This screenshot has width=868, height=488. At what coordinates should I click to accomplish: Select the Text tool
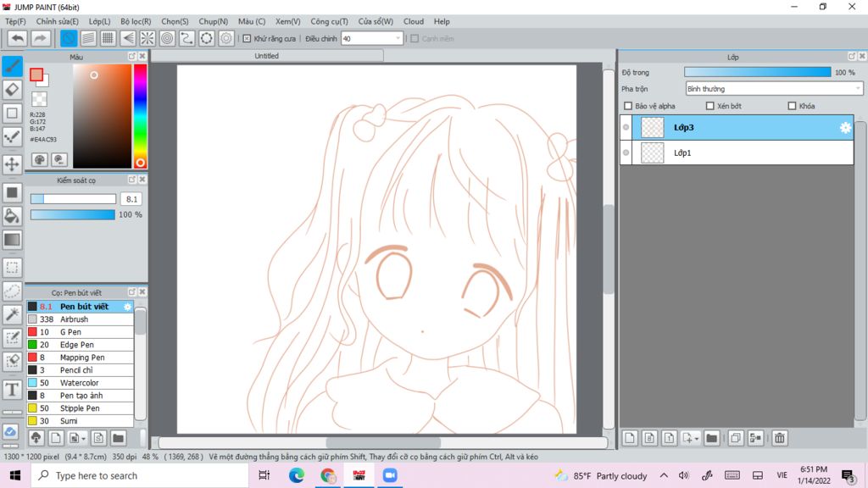12,390
